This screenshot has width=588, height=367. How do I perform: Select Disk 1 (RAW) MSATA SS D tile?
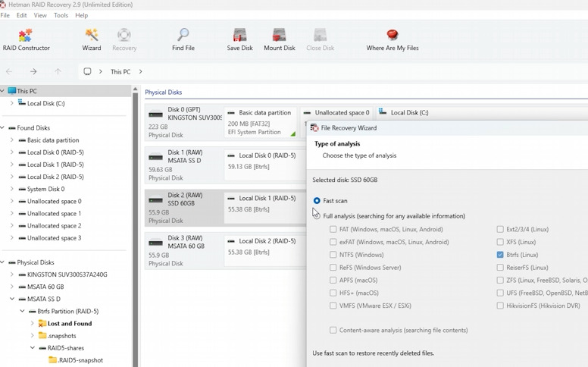point(184,165)
